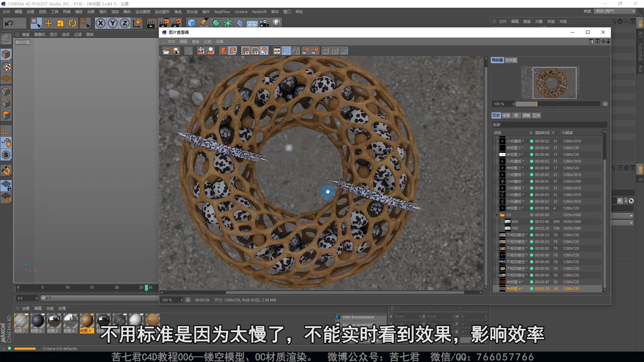Toggle Y axis lock
This screenshot has height=362, width=644.
point(113,23)
